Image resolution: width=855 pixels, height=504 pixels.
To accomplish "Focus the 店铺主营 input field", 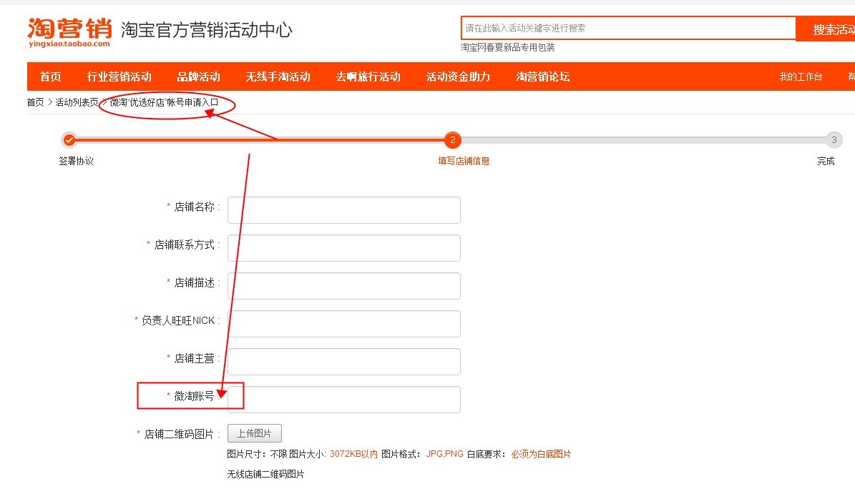I will [344, 362].
